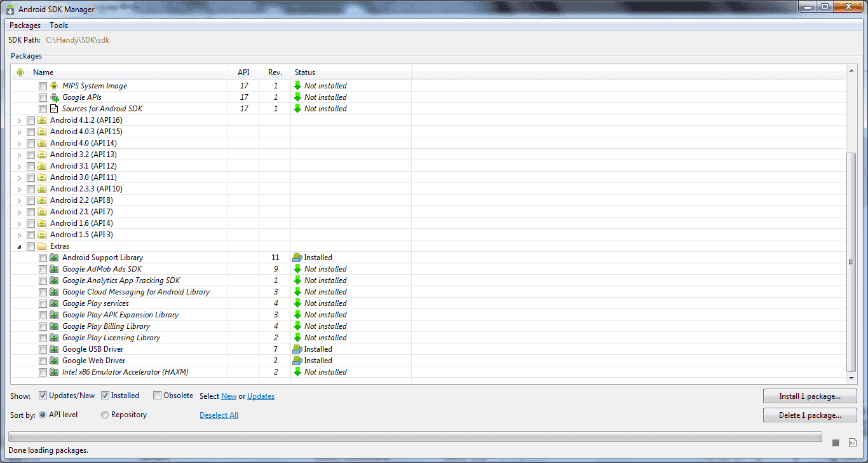Viewport: 868px width, 463px height.
Task: Expand the Android 4.1.2 (API 16) node
Action: pyautogui.click(x=20, y=120)
